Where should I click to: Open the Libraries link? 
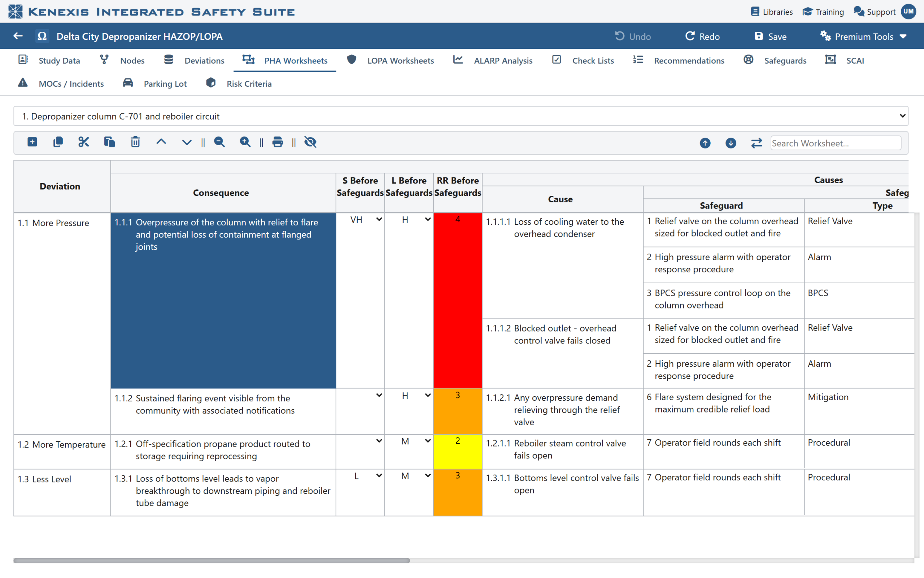772,12
